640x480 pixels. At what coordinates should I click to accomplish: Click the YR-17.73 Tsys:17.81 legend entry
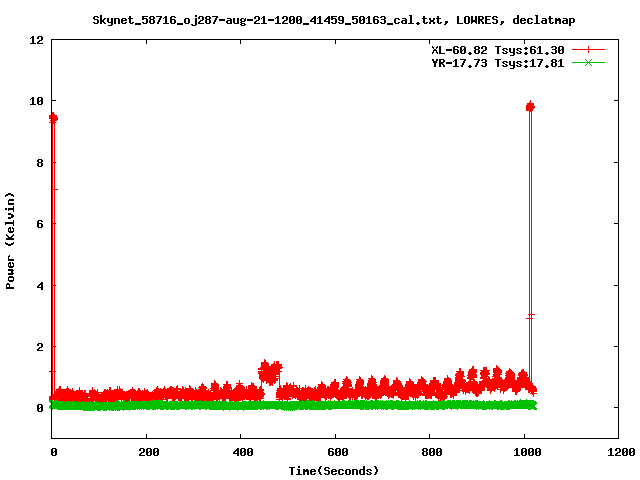coord(498,63)
